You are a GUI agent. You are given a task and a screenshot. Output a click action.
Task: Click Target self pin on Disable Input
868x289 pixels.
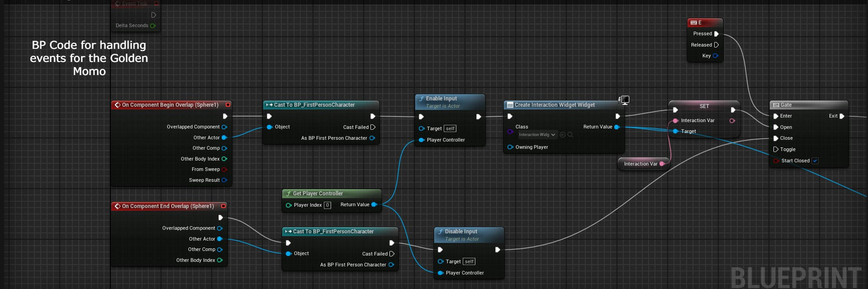coord(441,261)
